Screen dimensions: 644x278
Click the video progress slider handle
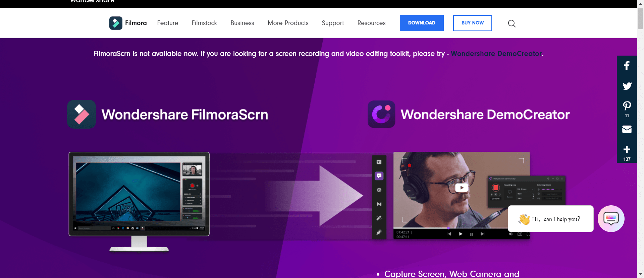(448, 228)
